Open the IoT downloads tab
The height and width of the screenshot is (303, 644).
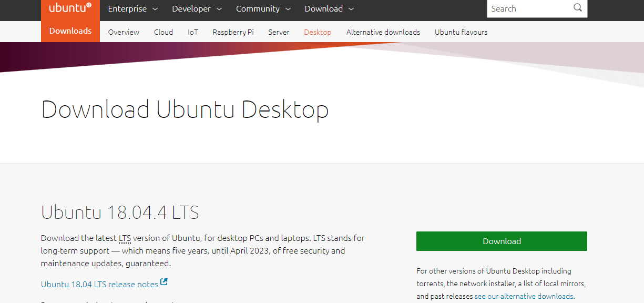(x=193, y=32)
